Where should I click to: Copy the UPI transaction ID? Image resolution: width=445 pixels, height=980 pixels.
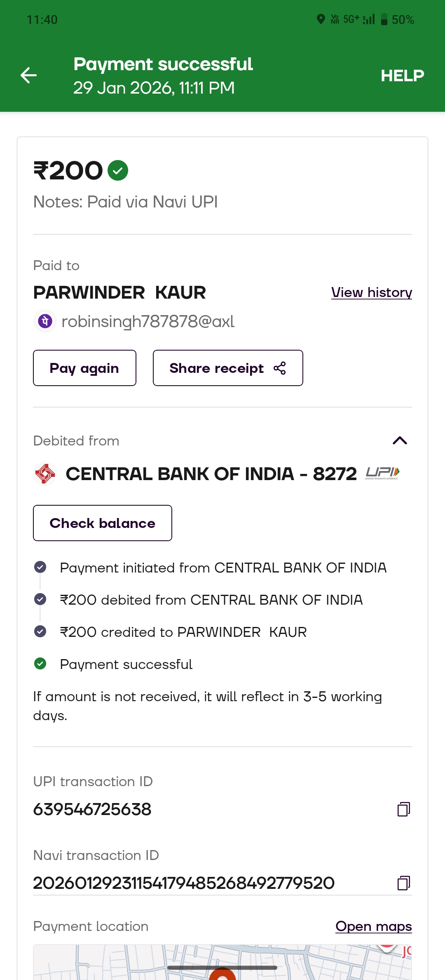click(x=403, y=809)
